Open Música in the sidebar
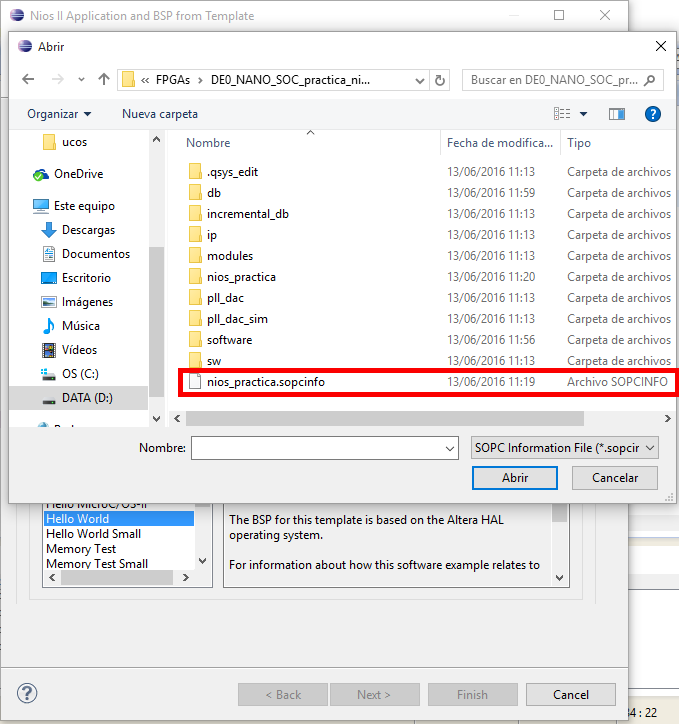The height and width of the screenshot is (724, 679). [x=71, y=326]
